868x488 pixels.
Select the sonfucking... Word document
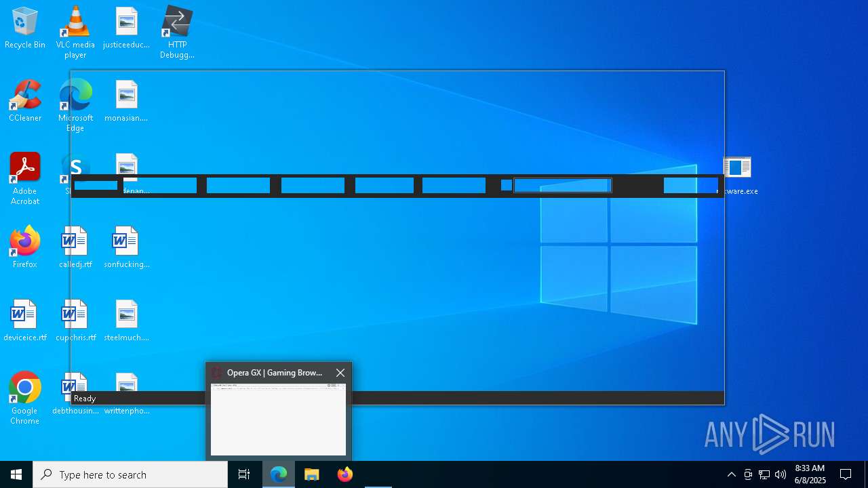tap(127, 248)
